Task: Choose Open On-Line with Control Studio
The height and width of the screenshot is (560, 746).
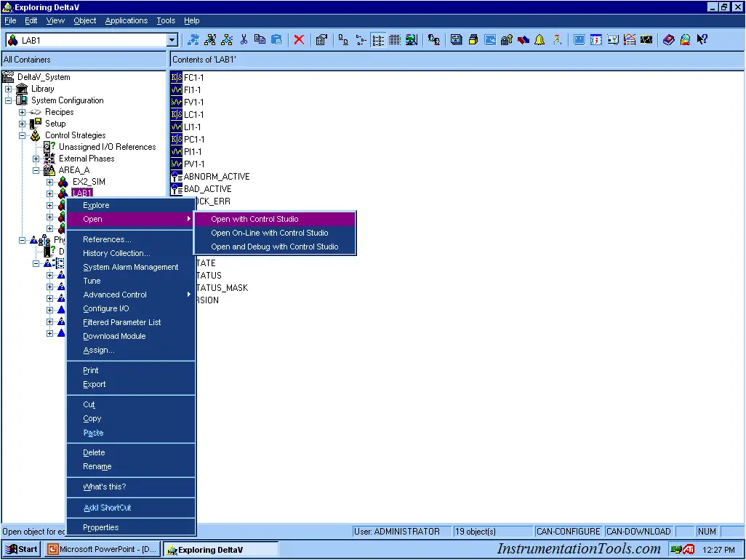Action: pos(275,233)
